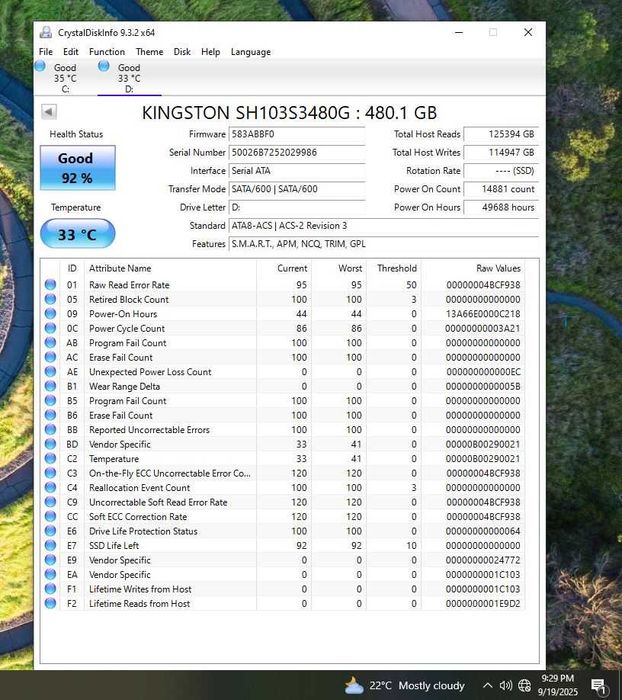Click the Power On Count value

click(x=501, y=189)
